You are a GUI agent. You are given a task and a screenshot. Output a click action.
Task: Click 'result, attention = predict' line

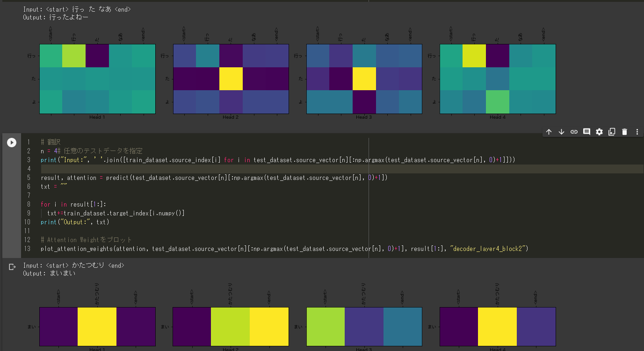click(x=214, y=178)
